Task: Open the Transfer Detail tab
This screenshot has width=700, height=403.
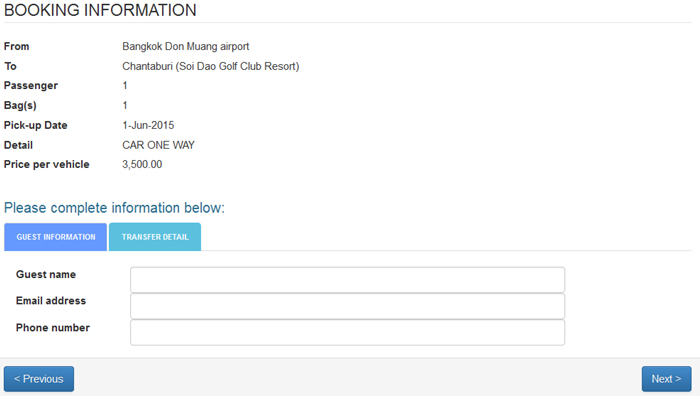Action: [155, 237]
